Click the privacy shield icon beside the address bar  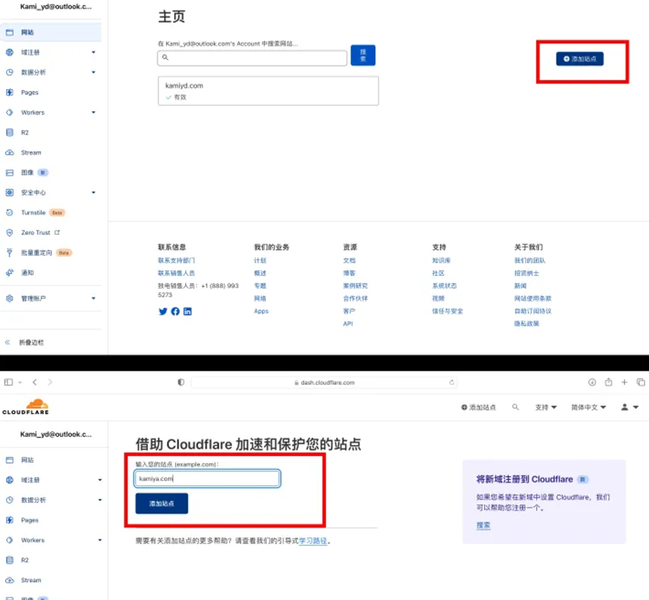click(181, 382)
